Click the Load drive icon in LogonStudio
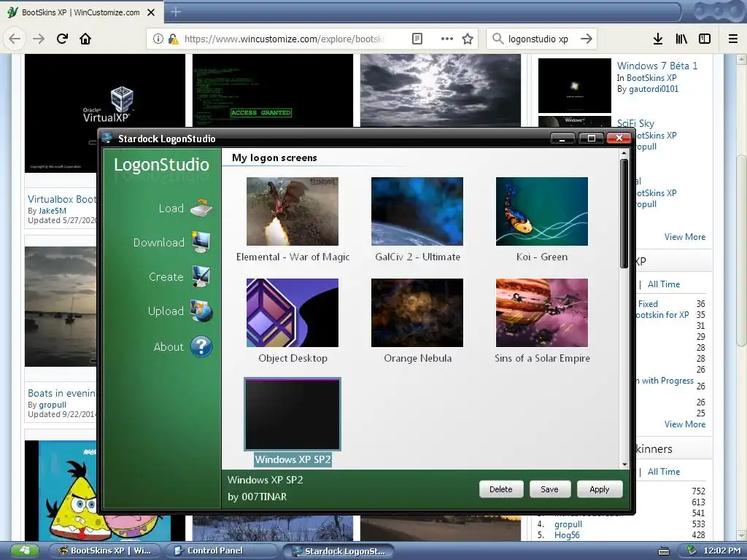The height and width of the screenshot is (560, 747). (x=201, y=208)
